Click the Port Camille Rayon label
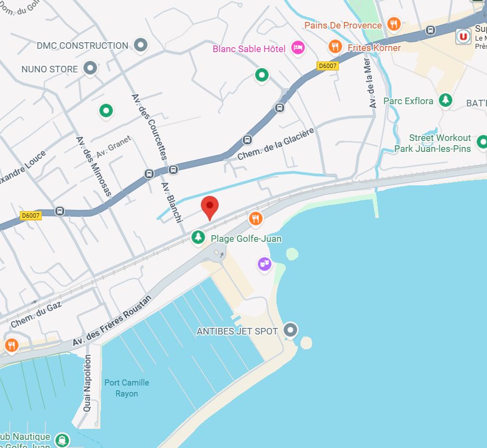Image resolution: width=487 pixels, height=448 pixels. pos(127,388)
